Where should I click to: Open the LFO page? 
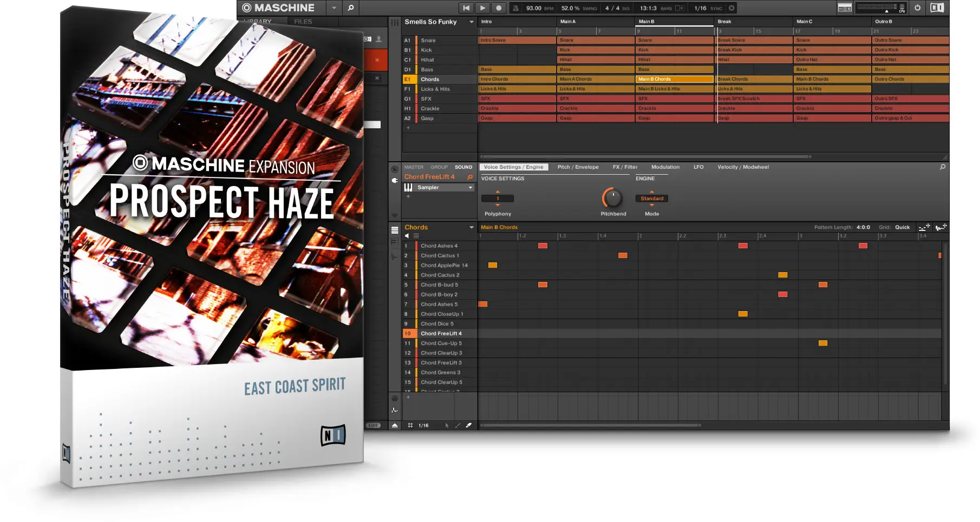click(699, 167)
